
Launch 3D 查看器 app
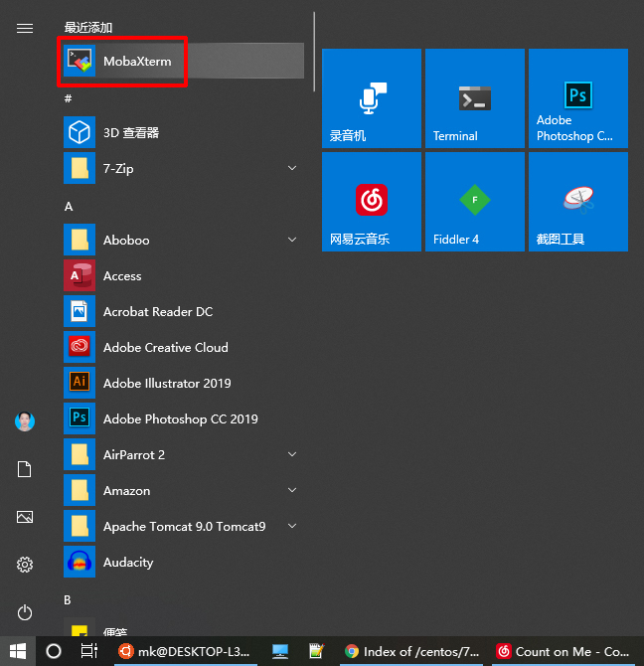(130, 132)
